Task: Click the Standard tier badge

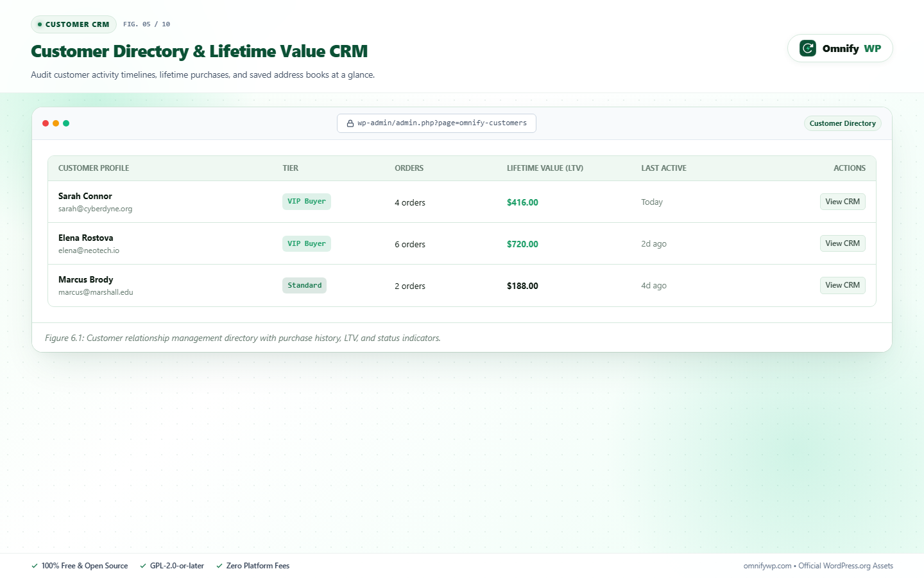Action: [x=304, y=285]
